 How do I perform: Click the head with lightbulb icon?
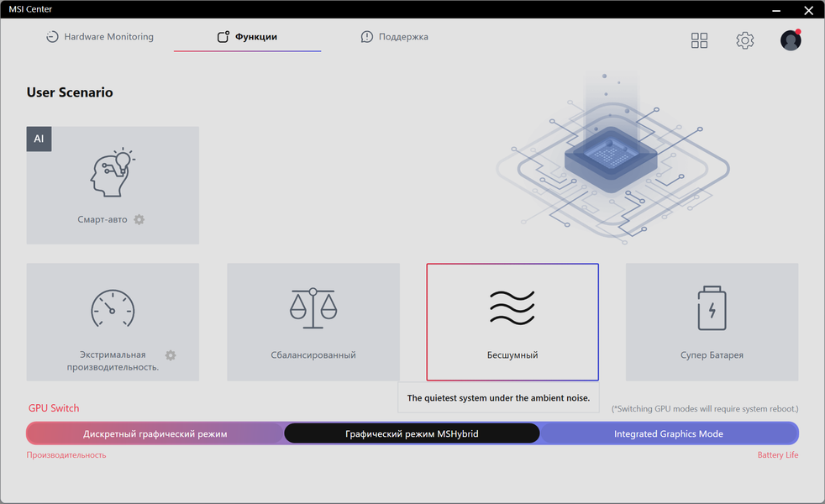tap(112, 172)
